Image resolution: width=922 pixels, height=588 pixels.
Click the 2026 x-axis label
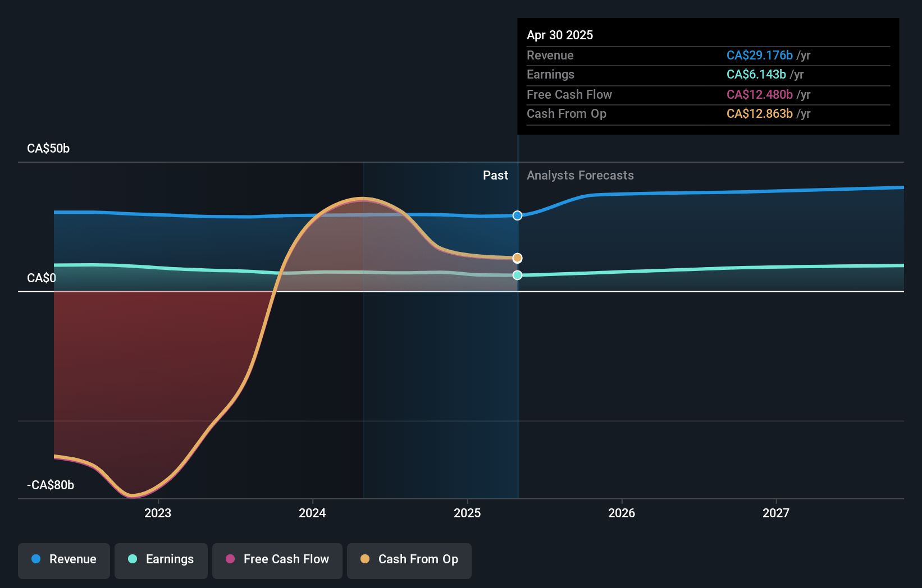(622, 513)
